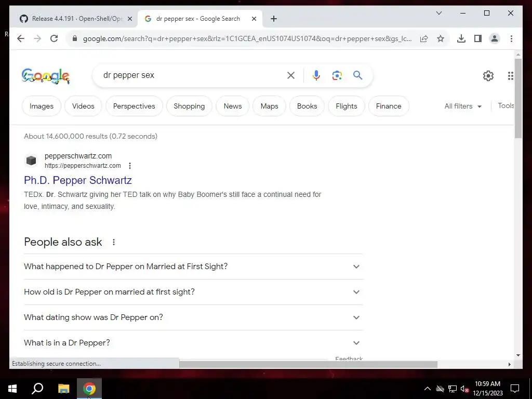Click the pepperschwartz.com favicon
The image size is (532, 399).
(31, 161)
